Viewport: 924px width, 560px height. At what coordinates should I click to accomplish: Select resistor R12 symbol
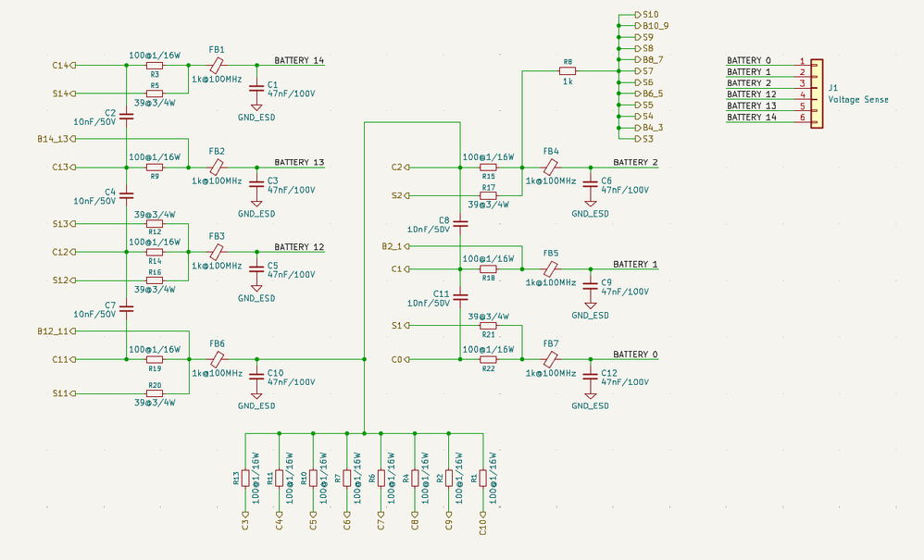[155, 224]
